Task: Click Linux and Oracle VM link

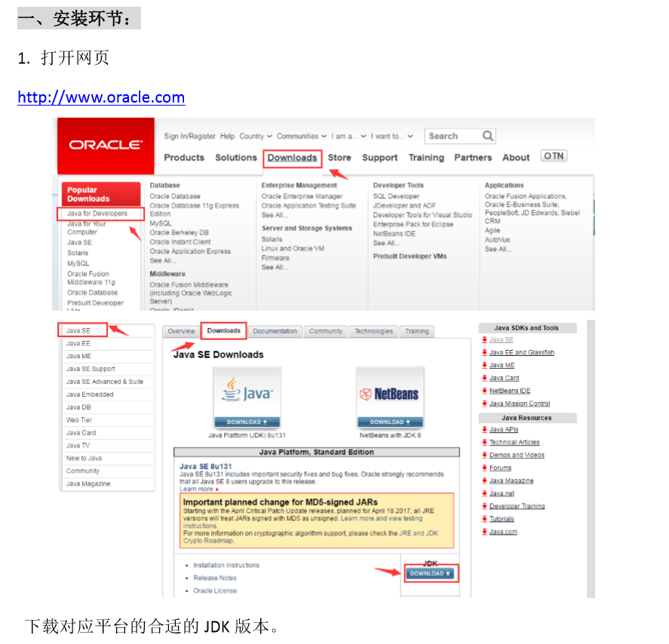Action: tap(293, 249)
